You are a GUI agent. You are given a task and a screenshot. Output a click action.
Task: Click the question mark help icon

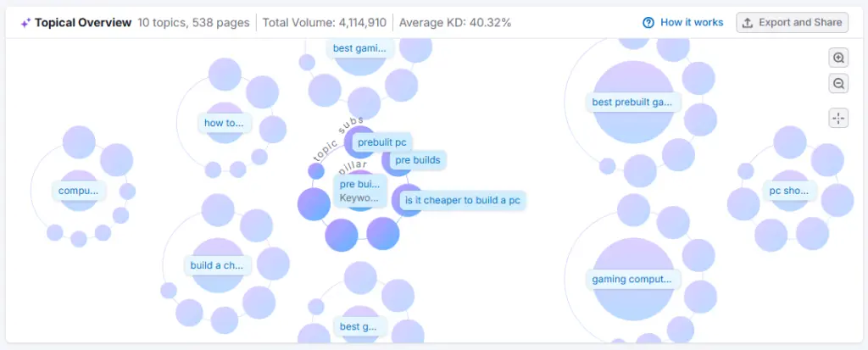[x=648, y=23]
